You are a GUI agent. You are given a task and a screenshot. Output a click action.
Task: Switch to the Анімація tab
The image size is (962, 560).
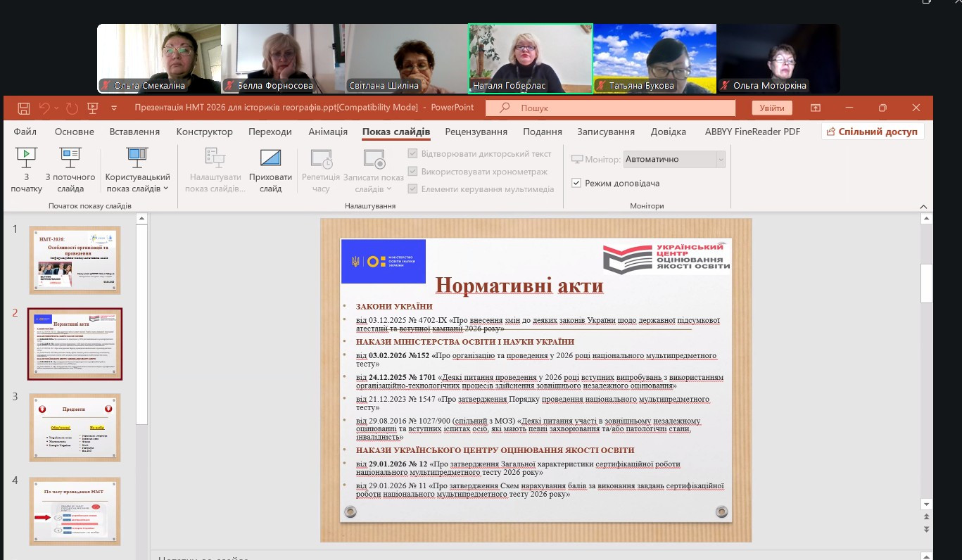coord(328,132)
